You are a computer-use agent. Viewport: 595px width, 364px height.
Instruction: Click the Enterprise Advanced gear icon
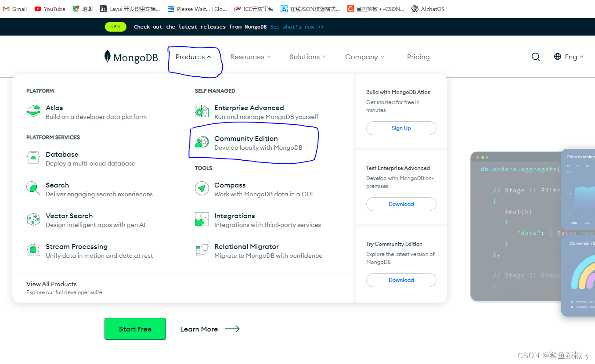202,111
